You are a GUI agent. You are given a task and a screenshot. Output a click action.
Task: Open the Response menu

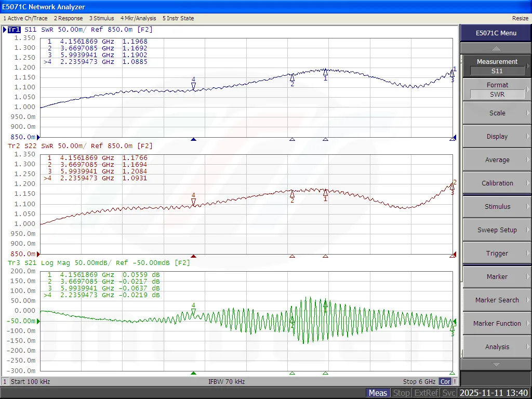click(68, 18)
